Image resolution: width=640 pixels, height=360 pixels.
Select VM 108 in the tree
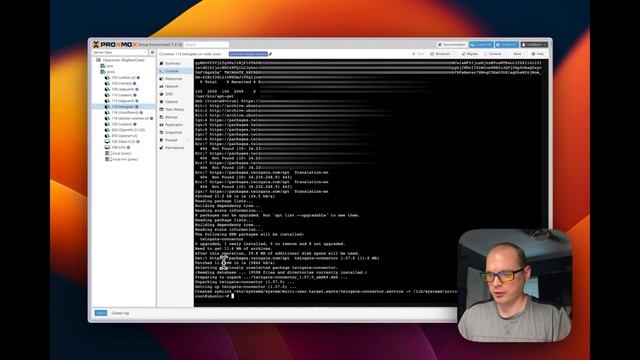click(x=118, y=147)
